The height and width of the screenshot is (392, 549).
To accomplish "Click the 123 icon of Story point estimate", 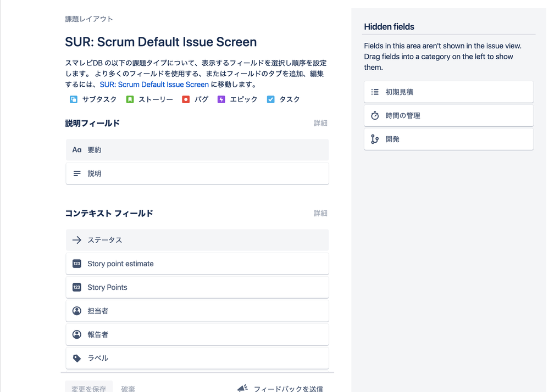I will (x=77, y=264).
